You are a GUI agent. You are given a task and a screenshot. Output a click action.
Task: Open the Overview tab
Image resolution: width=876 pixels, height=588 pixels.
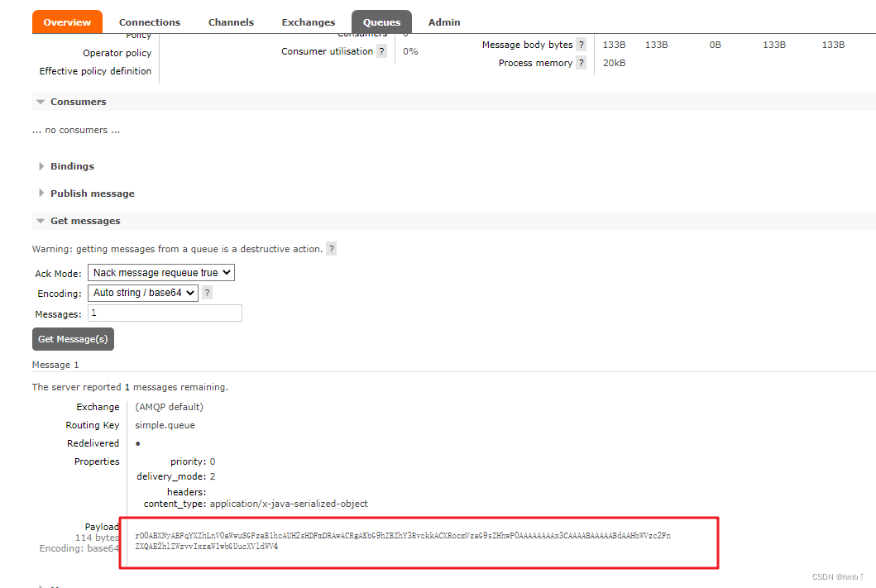(67, 22)
